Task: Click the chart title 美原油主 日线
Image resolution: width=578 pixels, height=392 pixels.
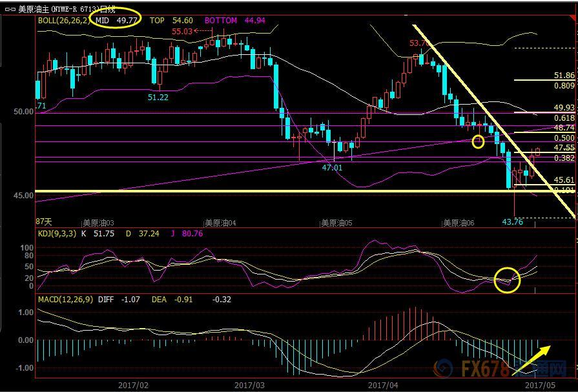Action: (67, 9)
